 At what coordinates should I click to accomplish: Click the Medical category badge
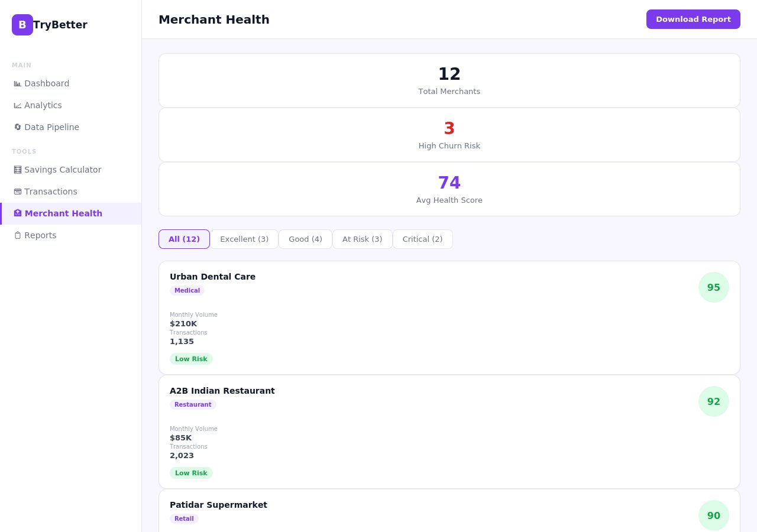coord(187,290)
